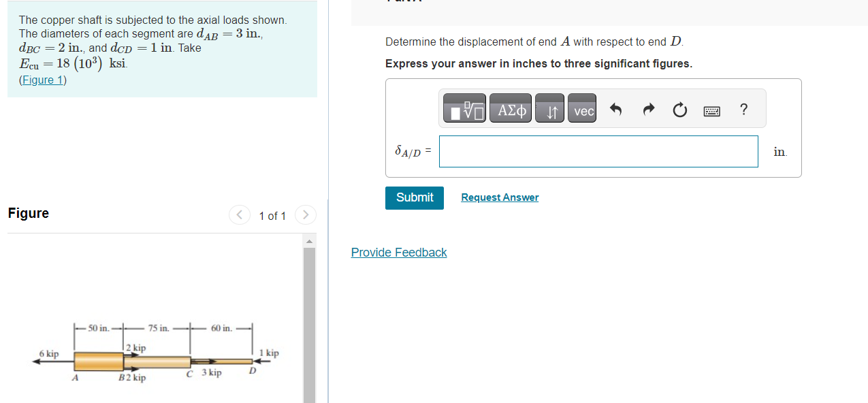Insert vector notation with the vec icon
Screen dimensions: 868x403
[x=581, y=108]
